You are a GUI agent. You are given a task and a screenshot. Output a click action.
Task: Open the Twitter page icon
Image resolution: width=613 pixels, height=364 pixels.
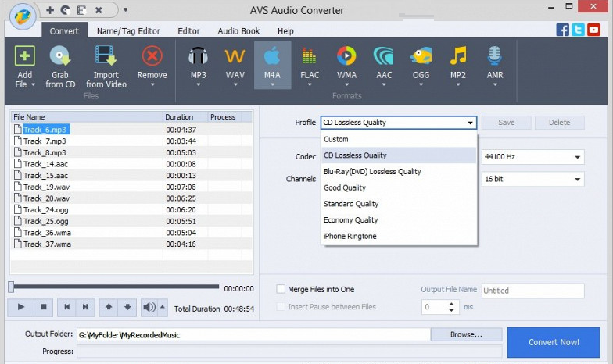point(578,30)
